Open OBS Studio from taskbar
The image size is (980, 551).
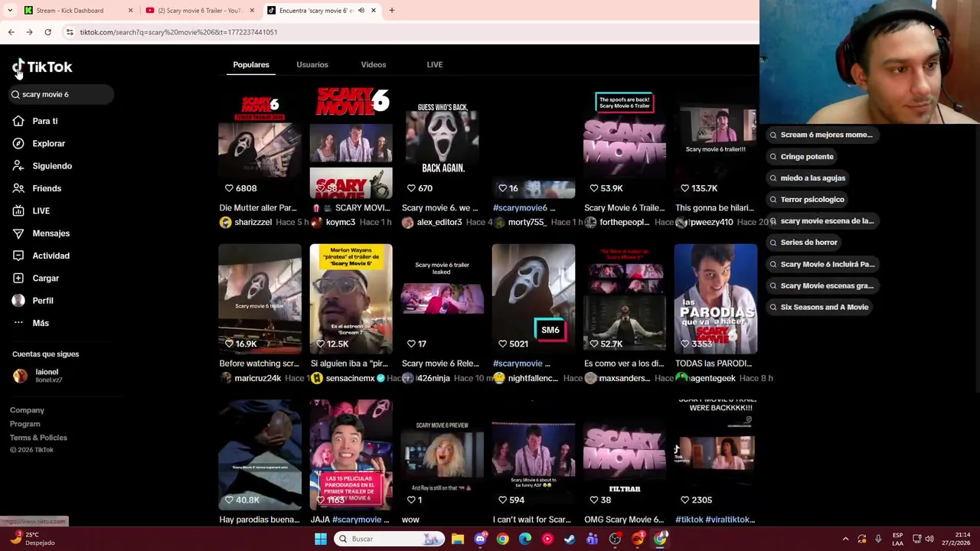615,539
